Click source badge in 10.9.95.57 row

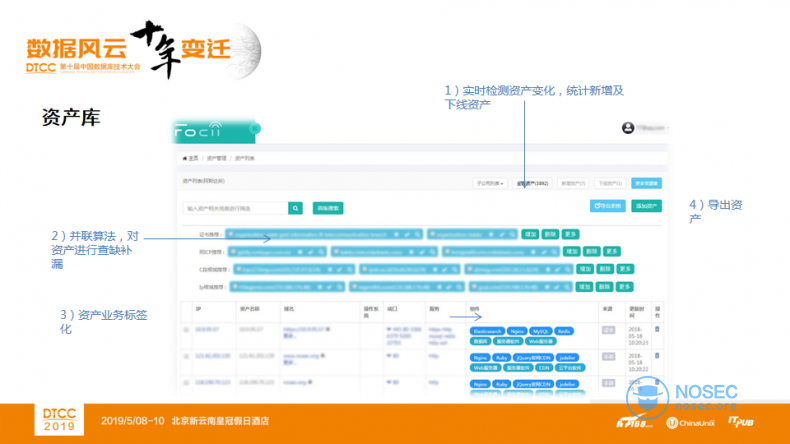tap(609, 330)
